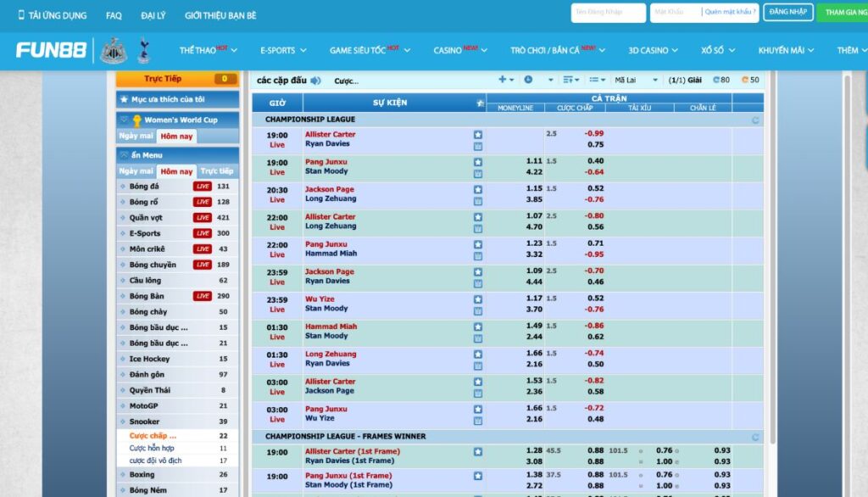Viewport: 868px width, 497px height.
Task: Open the Mã Lai odds type dropdown
Action: pyautogui.click(x=636, y=80)
